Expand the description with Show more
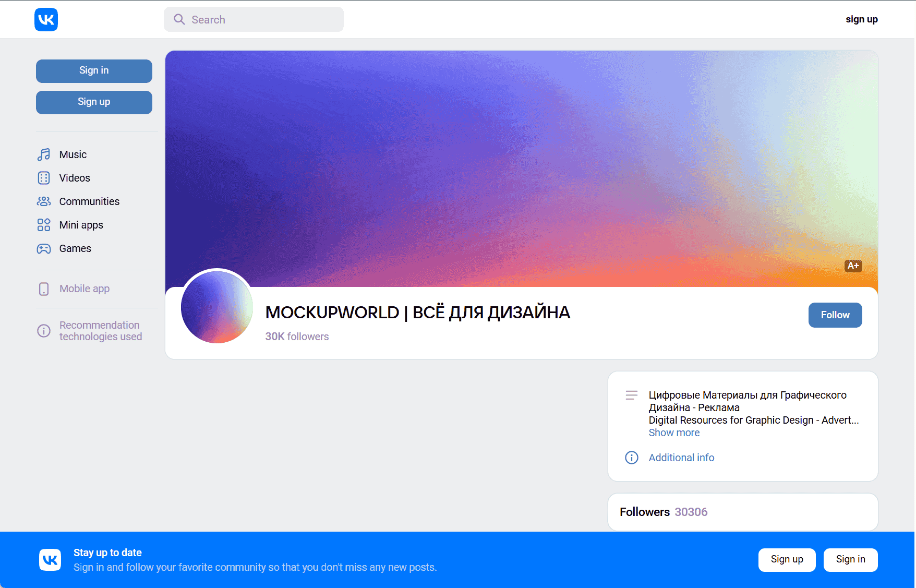 (674, 433)
